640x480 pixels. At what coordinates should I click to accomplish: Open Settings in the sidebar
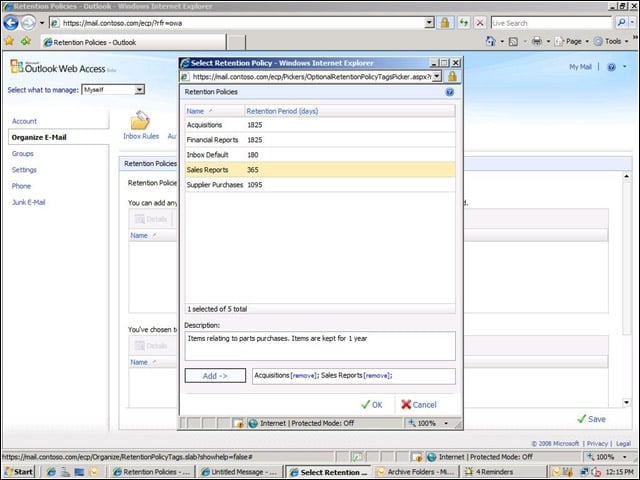(x=24, y=170)
